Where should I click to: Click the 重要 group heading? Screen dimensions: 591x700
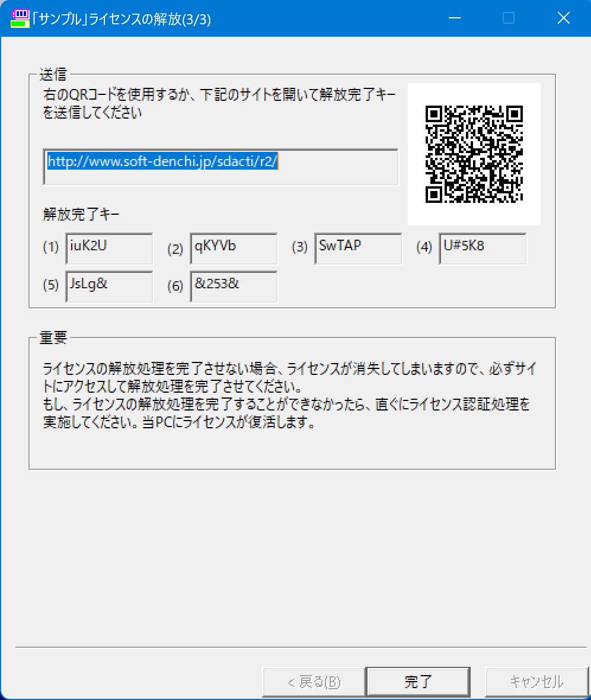tap(53, 338)
